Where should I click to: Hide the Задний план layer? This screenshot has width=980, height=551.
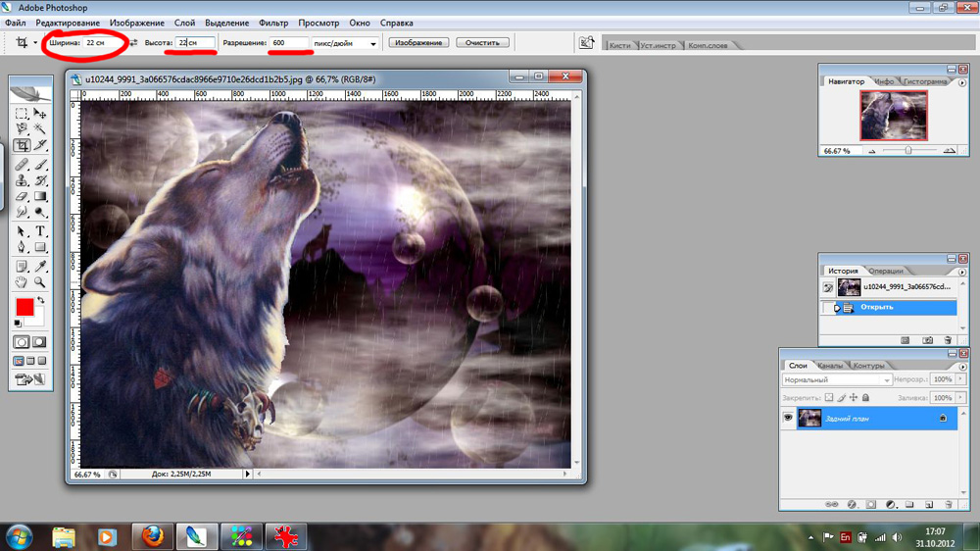click(788, 418)
